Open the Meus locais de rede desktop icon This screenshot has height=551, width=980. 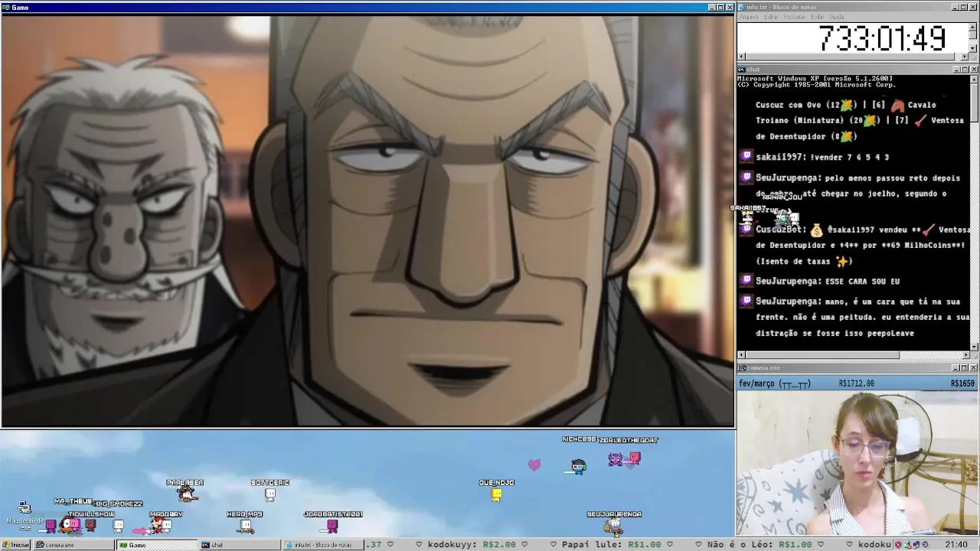coord(24,514)
